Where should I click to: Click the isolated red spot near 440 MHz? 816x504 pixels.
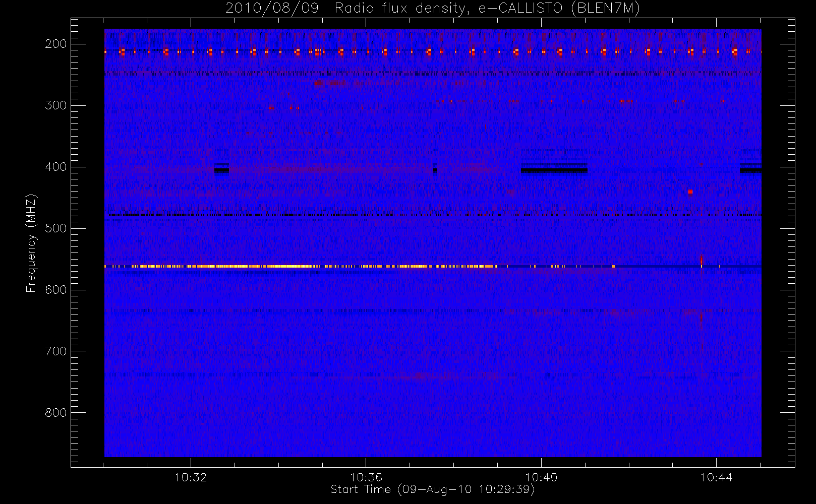690,192
